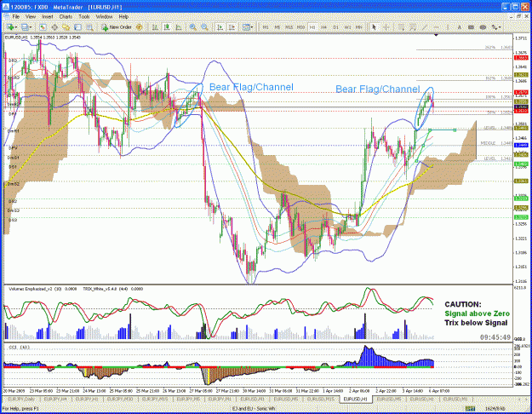Switch to the EURJPY,M30 chart tab

(121, 399)
